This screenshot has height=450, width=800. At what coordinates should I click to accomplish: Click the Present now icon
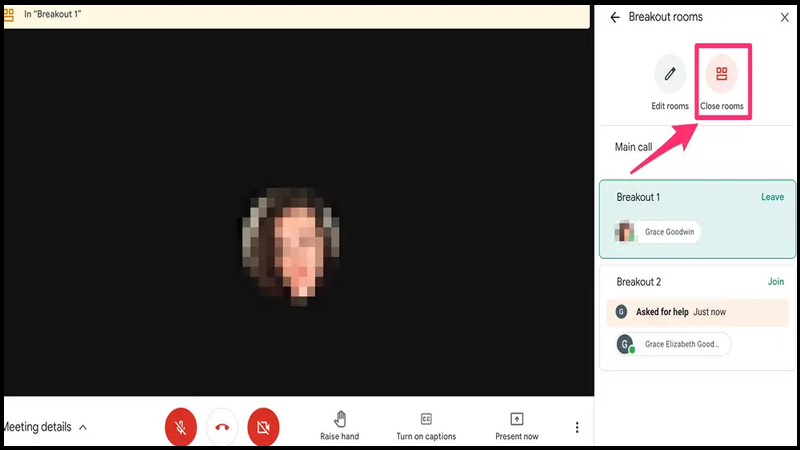(516, 419)
